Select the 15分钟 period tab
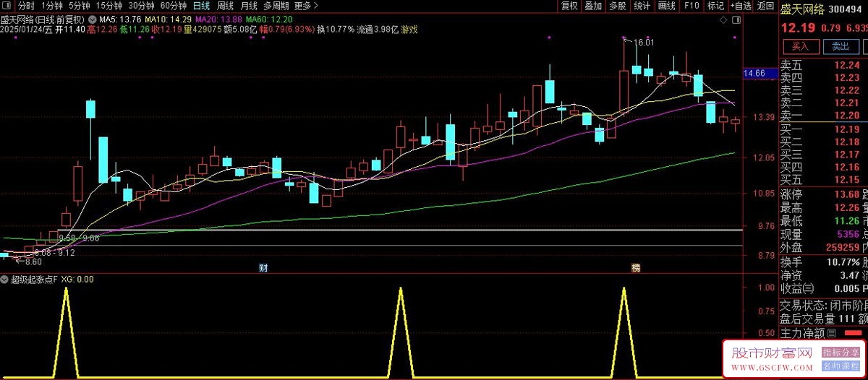This screenshot has width=868, height=380. [x=109, y=6]
